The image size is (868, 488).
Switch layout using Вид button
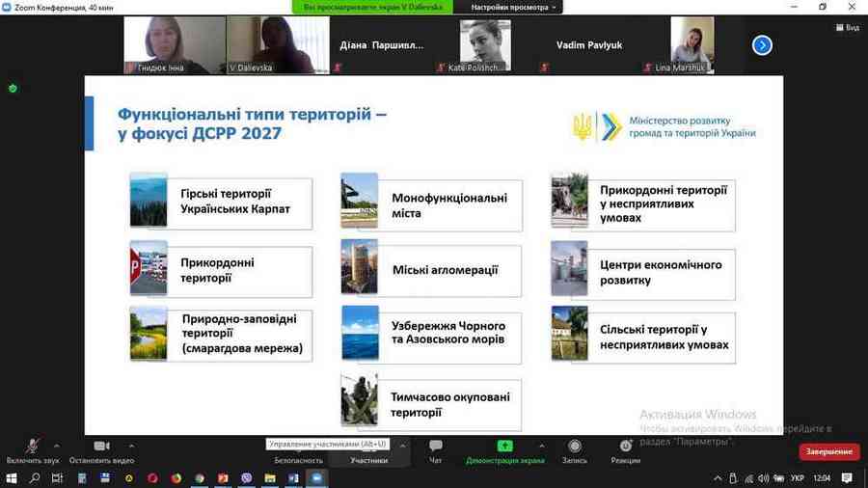click(846, 27)
